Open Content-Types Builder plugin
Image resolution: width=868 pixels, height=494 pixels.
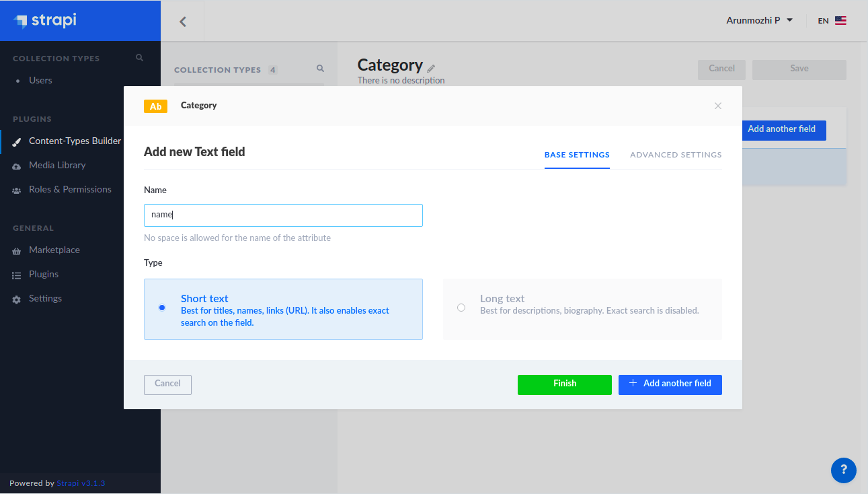click(75, 141)
